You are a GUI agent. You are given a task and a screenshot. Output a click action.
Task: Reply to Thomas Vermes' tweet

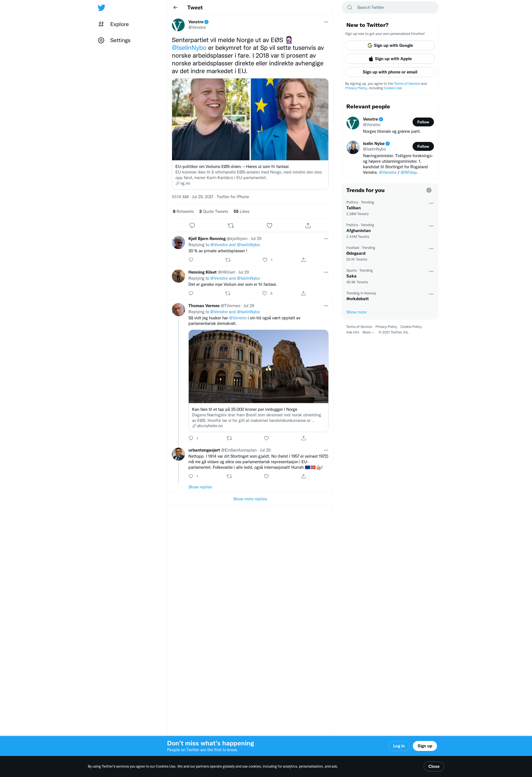click(x=191, y=438)
